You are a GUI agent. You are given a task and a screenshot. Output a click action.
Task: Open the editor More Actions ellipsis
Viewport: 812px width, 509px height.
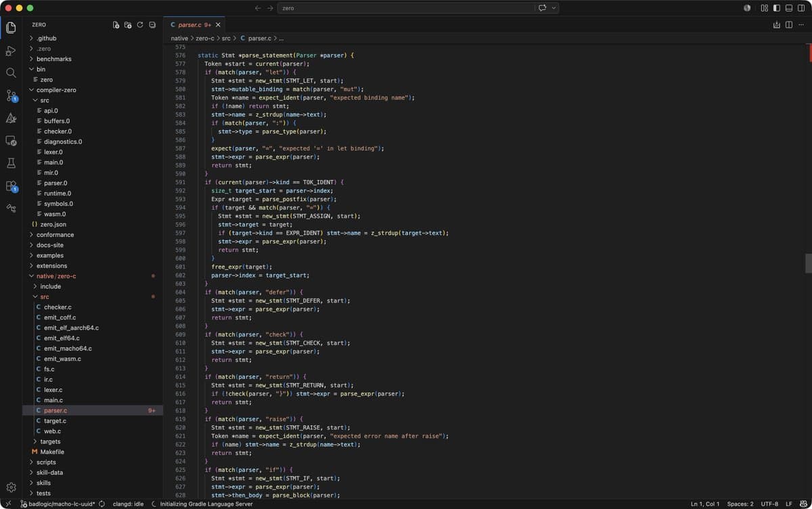(x=800, y=25)
